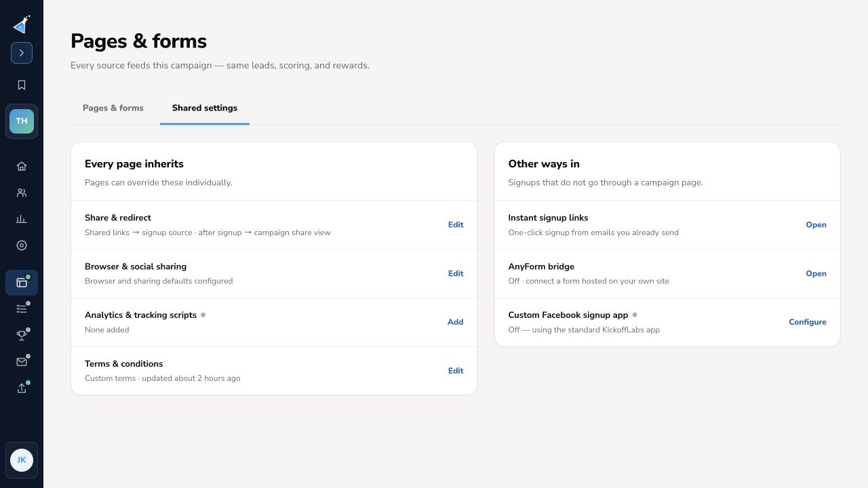
Task: Open the checklist icon in sidebar
Action: [x=22, y=309]
